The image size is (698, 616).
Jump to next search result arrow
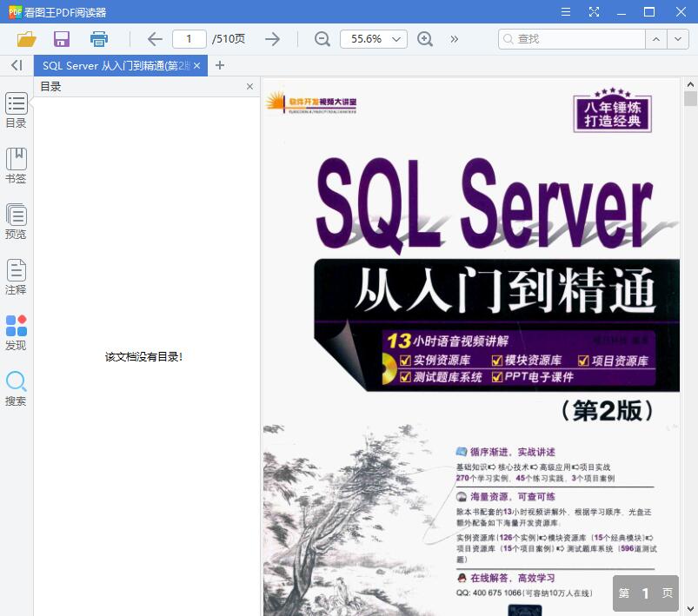point(678,39)
